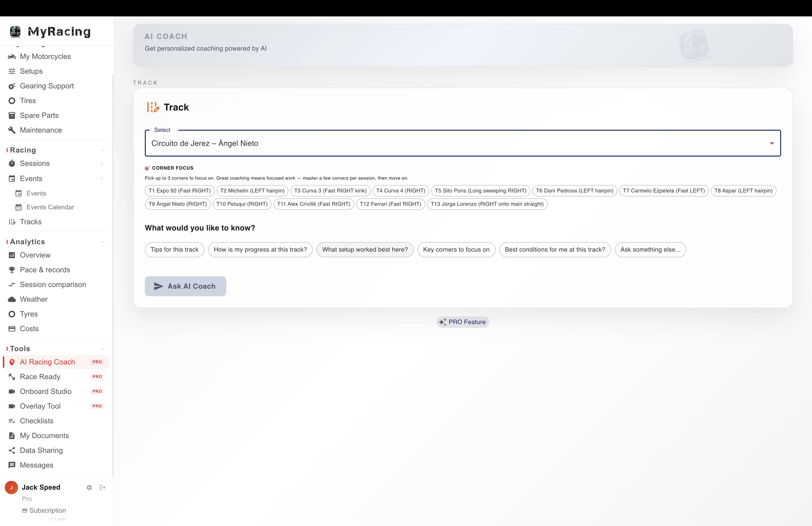Open Gearing Support page
Screen dimensions: 812x526
[47, 86]
